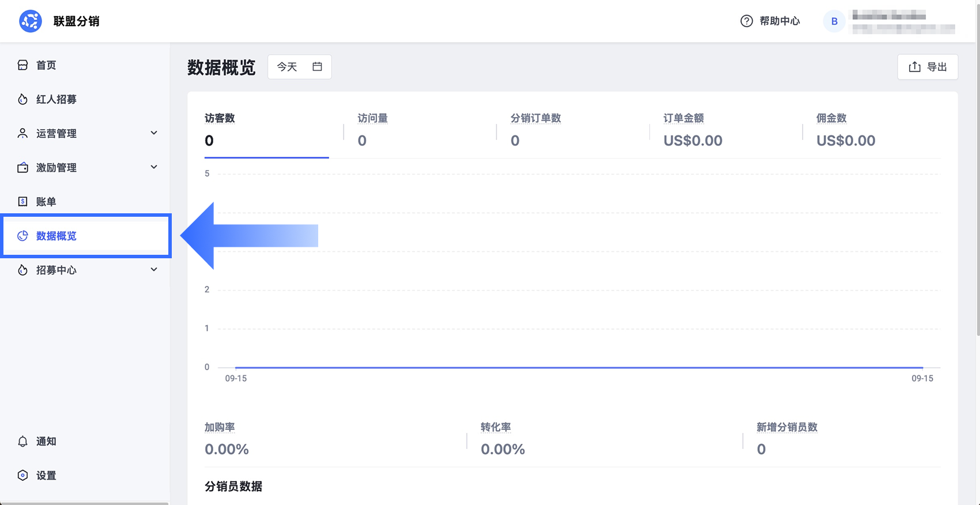Open the calendar icon in date picker
The width and height of the screenshot is (980, 505).
point(317,67)
